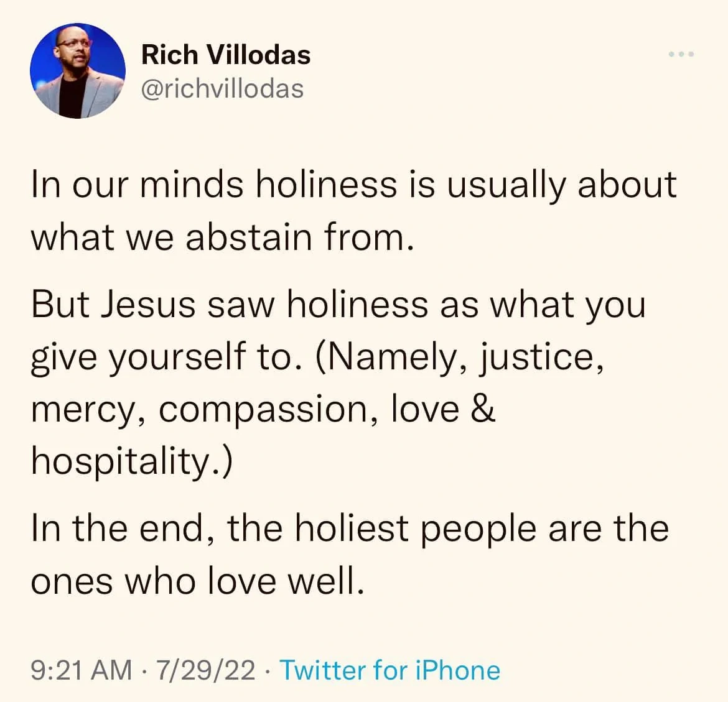Click the closing line "ones who love well."

[x=197, y=581]
